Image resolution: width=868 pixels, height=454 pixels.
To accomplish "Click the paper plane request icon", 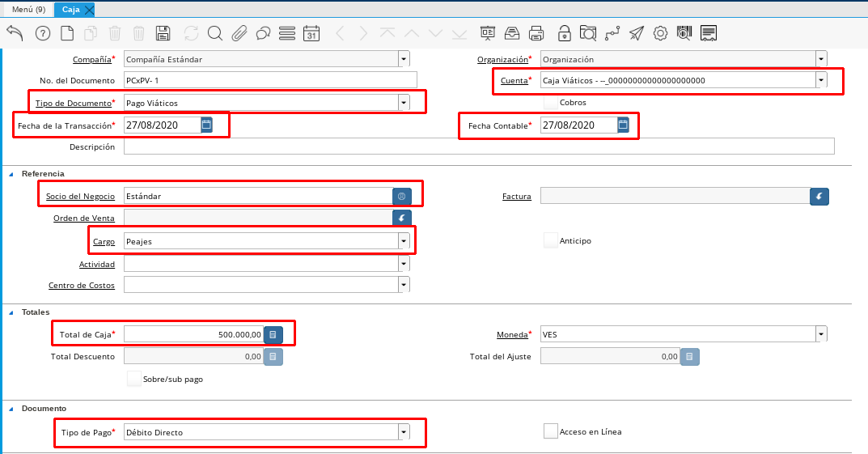I will pos(637,33).
